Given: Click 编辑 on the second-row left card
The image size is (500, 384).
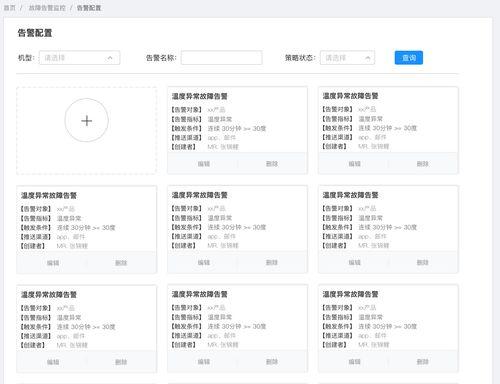Looking at the screenshot, I should tap(53, 263).
